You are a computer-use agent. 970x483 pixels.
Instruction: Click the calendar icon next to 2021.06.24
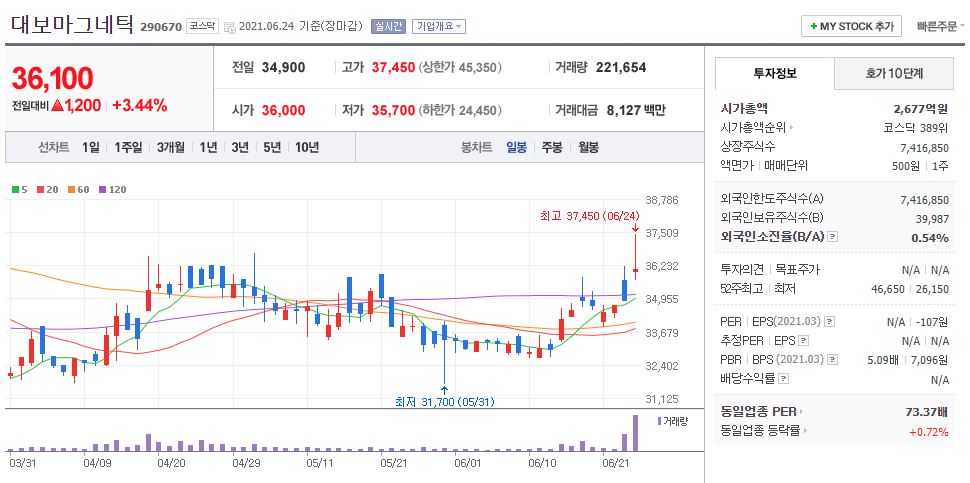(x=230, y=27)
